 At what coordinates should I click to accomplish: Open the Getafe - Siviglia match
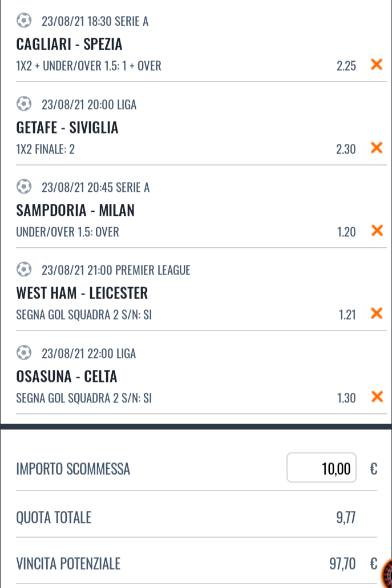pyautogui.click(x=67, y=127)
